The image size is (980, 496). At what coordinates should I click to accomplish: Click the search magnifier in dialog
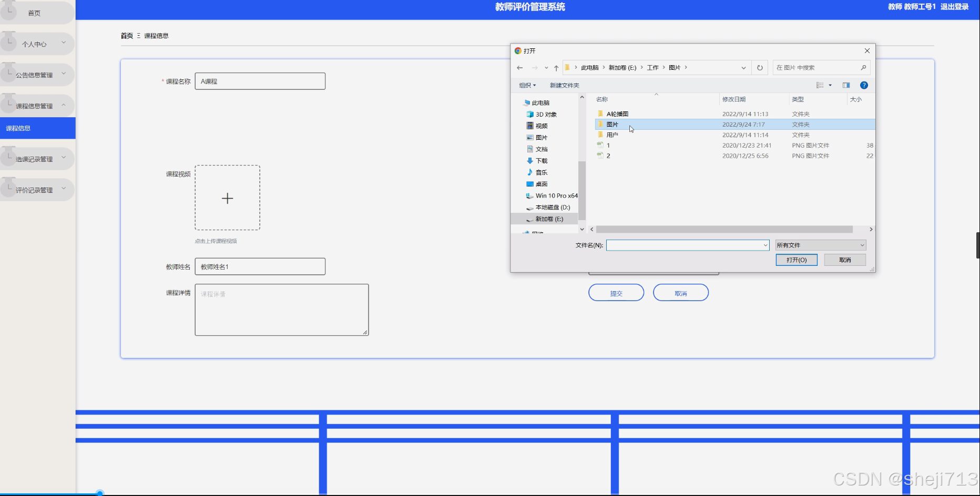[x=863, y=68]
